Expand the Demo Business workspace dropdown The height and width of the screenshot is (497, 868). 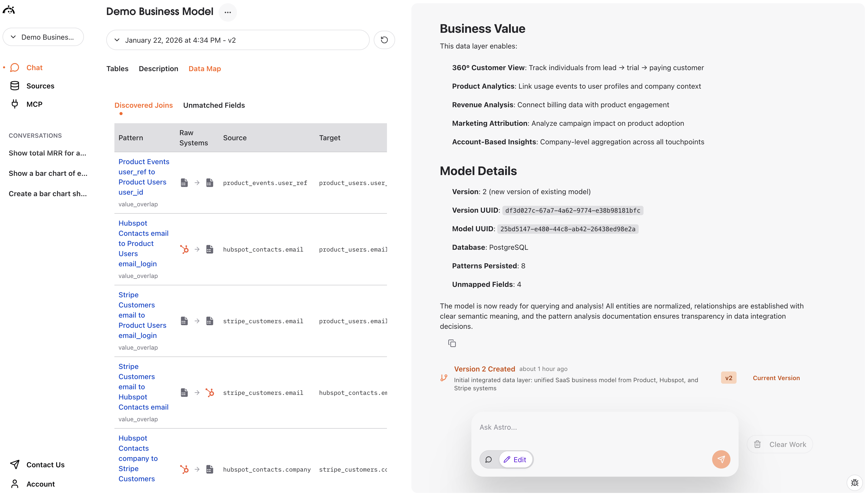43,37
